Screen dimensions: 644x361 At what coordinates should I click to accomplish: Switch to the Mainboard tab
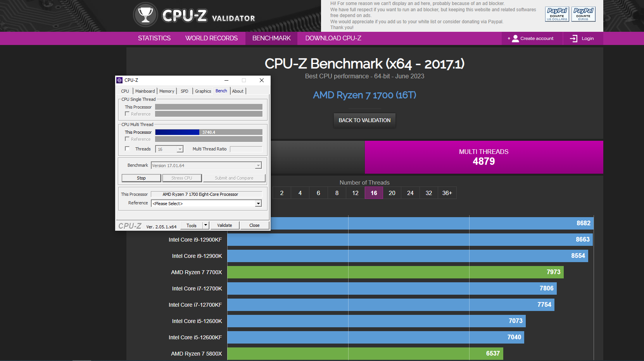pyautogui.click(x=145, y=91)
